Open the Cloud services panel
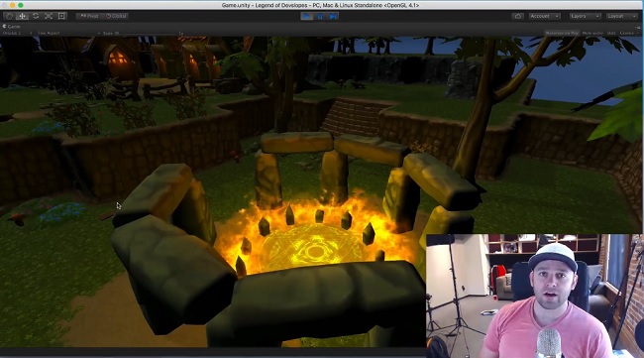The width and height of the screenshot is (644, 358). (x=517, y=16)
